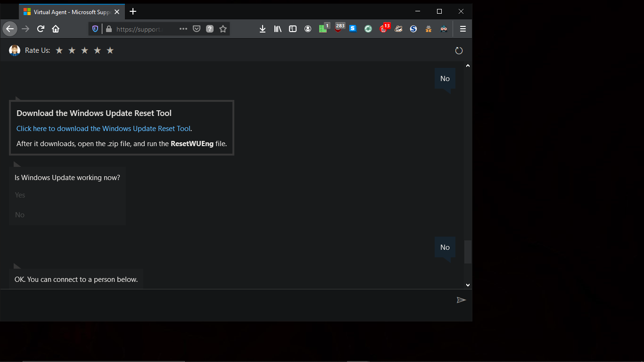Open a new browser tab
Image resolution: width=644 pixels, height=362 pixels.
pyautogui.click(x=133, y=11)
